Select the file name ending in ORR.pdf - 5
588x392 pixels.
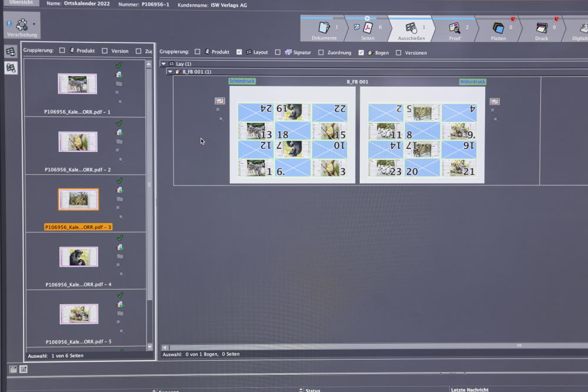click(x=79, y=342)
